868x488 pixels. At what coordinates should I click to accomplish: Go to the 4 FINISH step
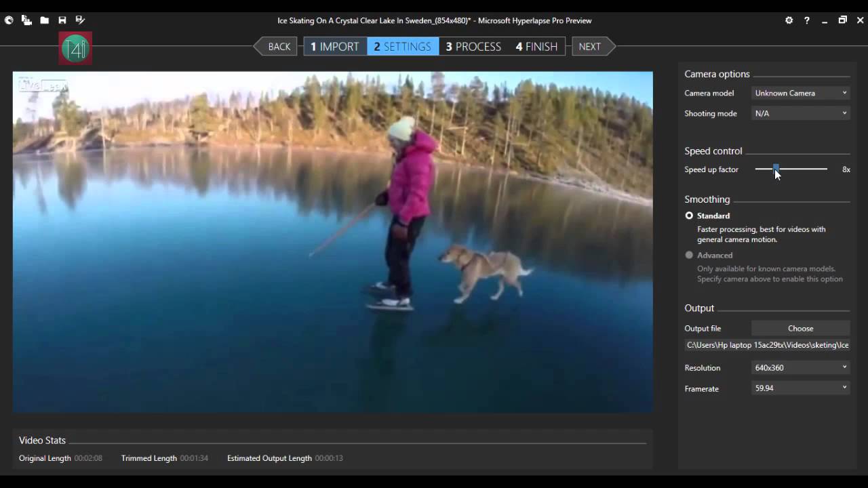536,46
